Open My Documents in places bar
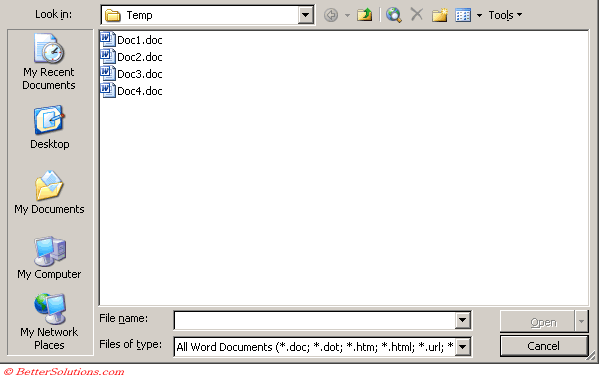Viewport: 599px width, 379px height. coord(49,193)
